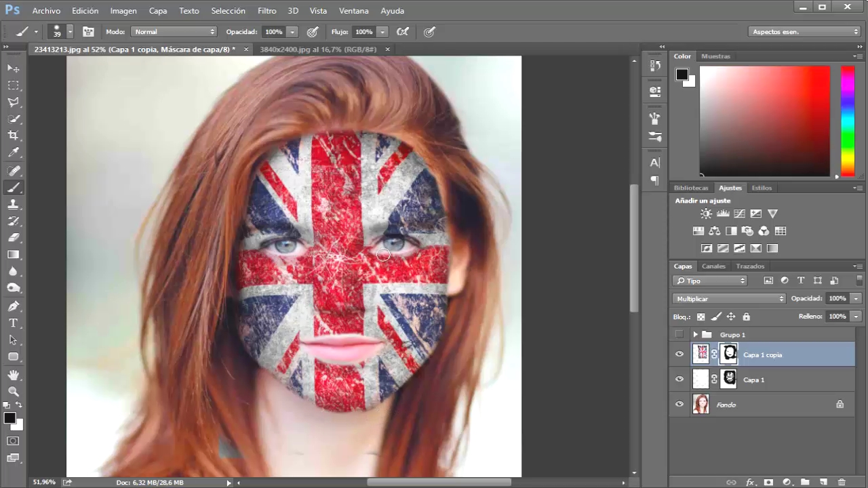Select the Fondo layer thumbnail
The height and width of the screenshot is (488, 868).
coord(701,405)
